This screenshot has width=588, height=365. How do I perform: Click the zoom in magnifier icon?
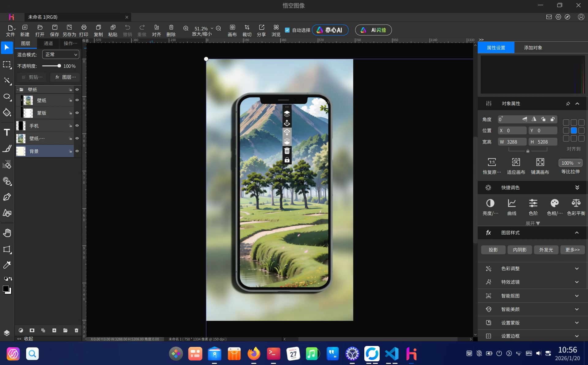(x=186, y=28)
